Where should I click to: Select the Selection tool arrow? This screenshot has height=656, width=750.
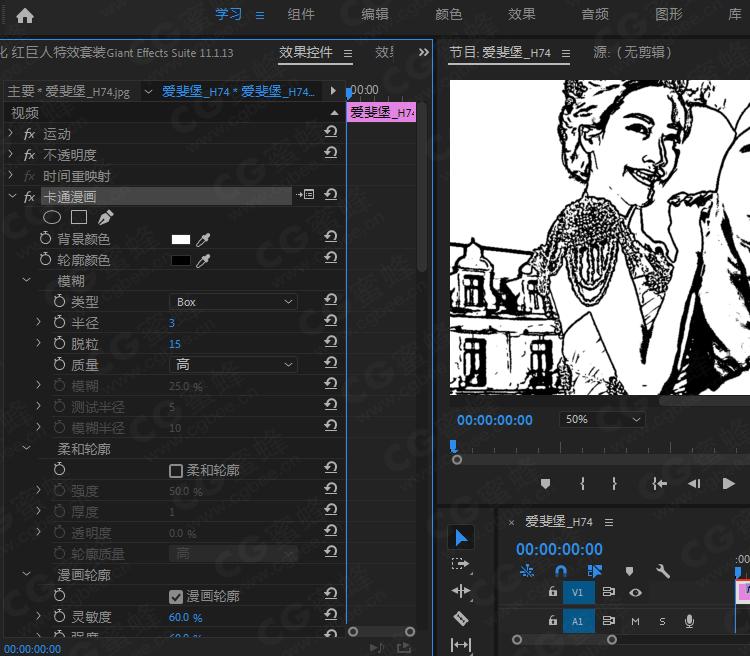tap(461, 537)
